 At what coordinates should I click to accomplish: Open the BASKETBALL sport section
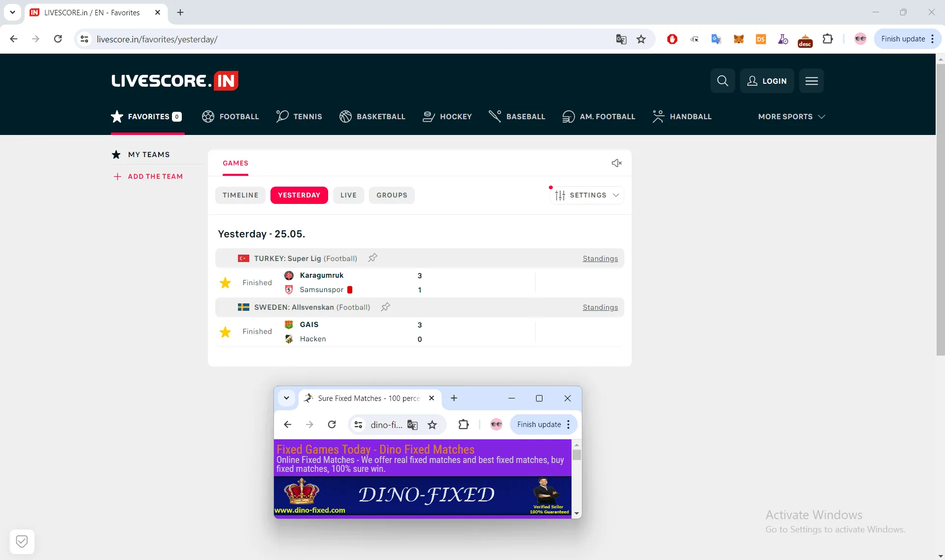click(372, 117)
